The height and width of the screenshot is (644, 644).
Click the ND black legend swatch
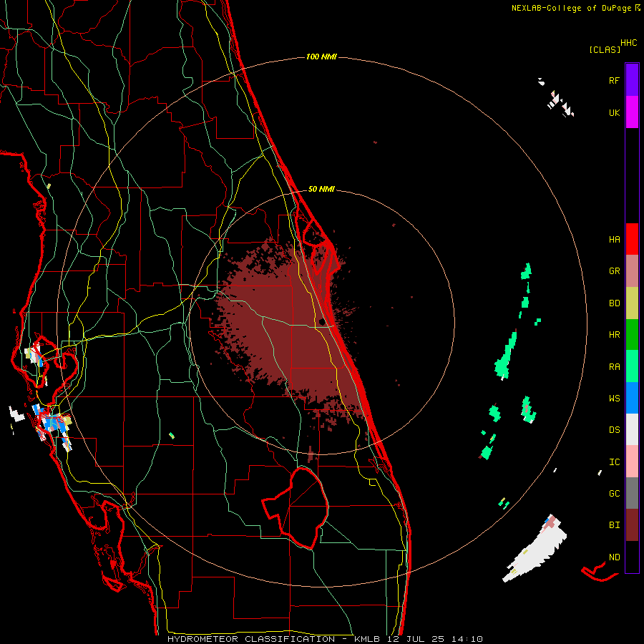click(x=632, y=557)
